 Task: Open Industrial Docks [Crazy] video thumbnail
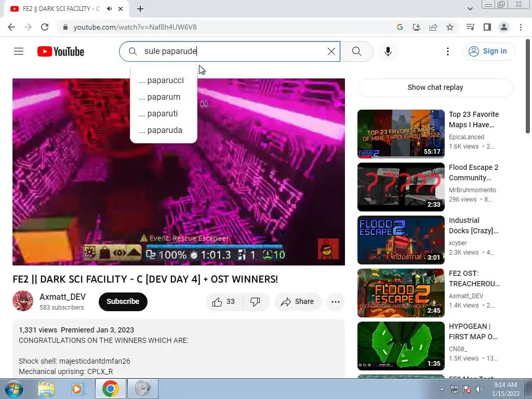401,240
